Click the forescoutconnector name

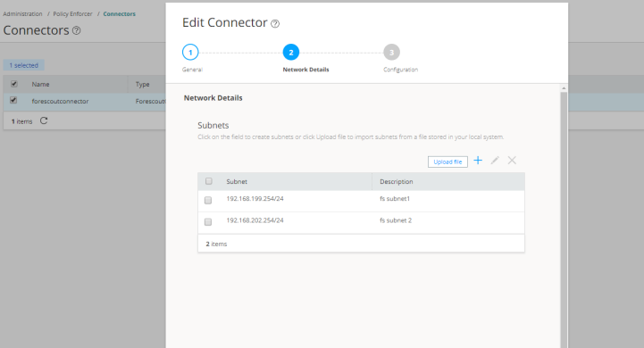pos(60,101)
